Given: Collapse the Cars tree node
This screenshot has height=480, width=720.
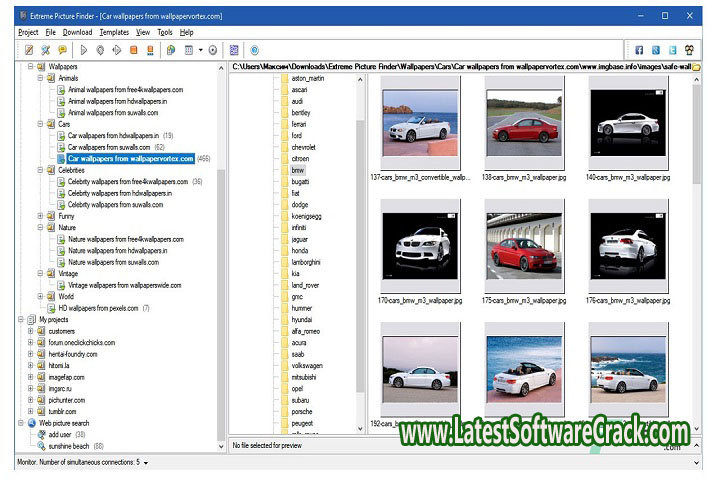Looking at the screenshot, I should pos(40,124).
